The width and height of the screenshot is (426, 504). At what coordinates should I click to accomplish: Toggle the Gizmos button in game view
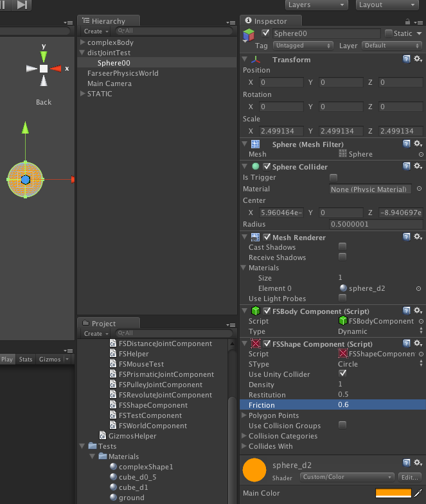(50, 360)
